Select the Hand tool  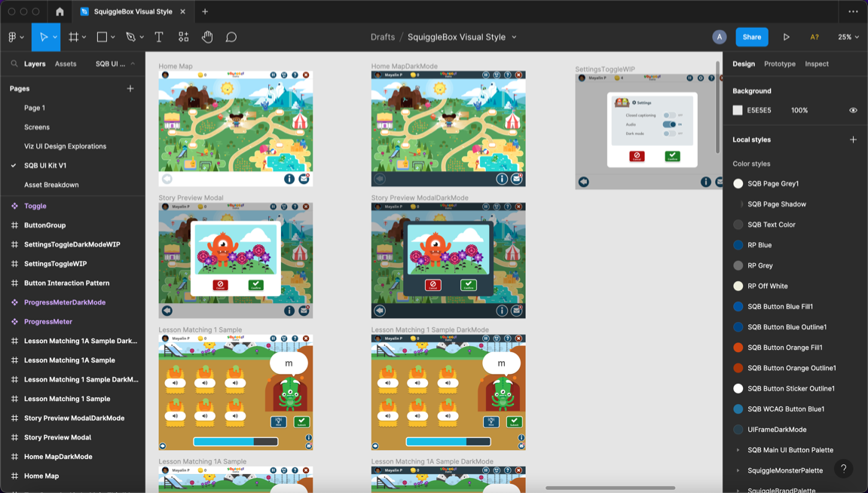pos(207,37)
